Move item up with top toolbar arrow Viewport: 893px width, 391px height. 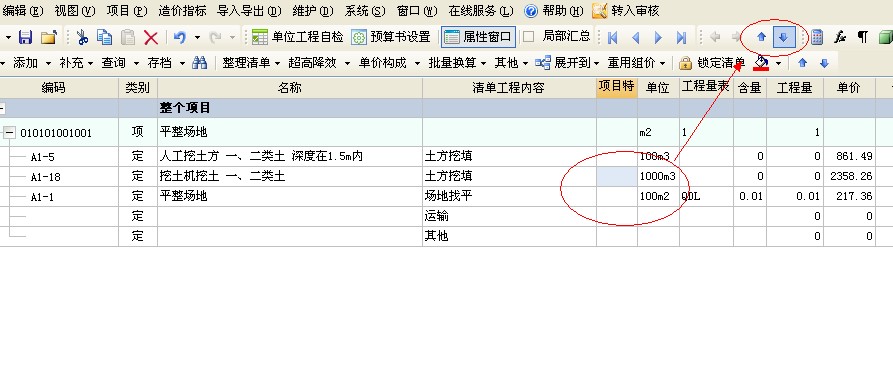[x=761, y=38]
